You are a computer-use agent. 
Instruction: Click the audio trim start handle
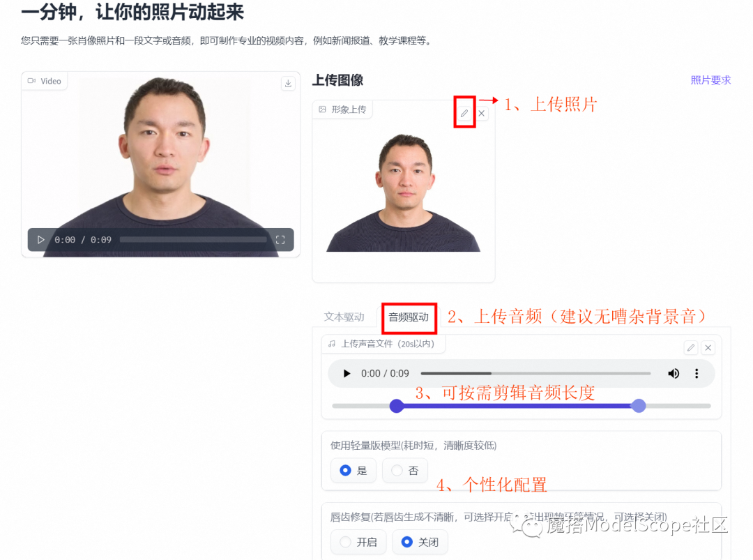[397, 406]
